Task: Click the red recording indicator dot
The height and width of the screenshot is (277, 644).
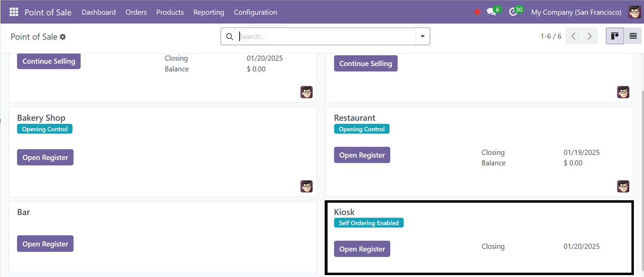Action: click(477, 12)
